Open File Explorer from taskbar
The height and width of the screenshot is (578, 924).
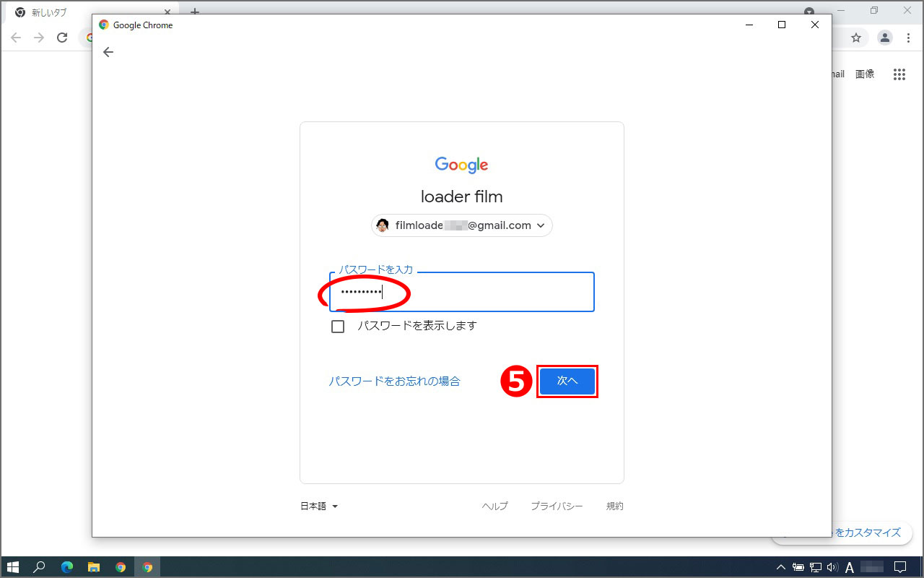[93, 567]
